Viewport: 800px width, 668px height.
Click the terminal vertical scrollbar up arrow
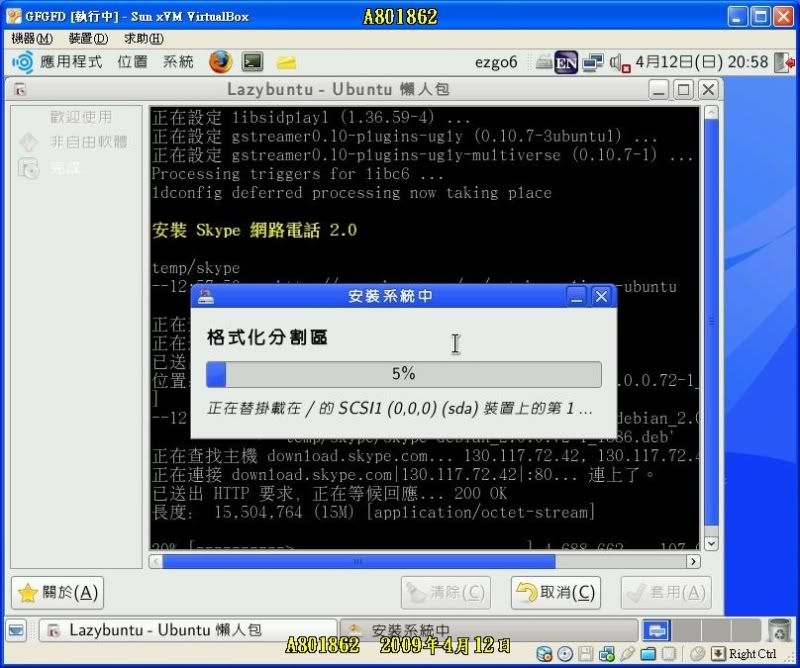[x=711, y=112]
